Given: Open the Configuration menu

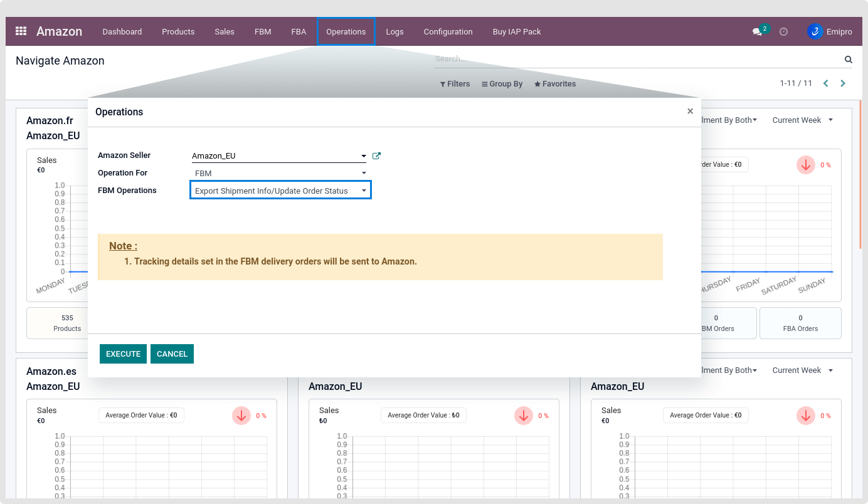Looking at the screenshot, I should [x=448, y=32].
